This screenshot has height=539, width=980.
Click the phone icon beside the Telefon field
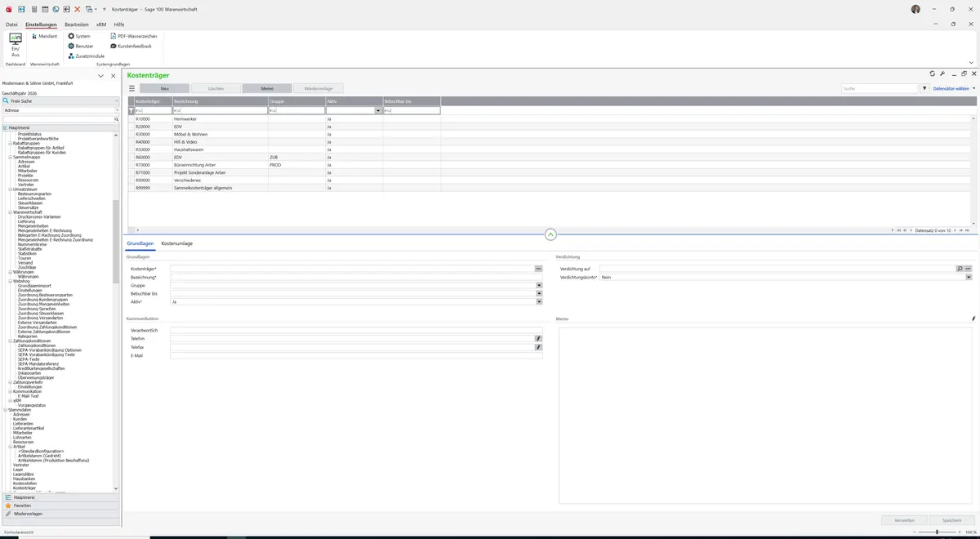[x=539, y=338]
